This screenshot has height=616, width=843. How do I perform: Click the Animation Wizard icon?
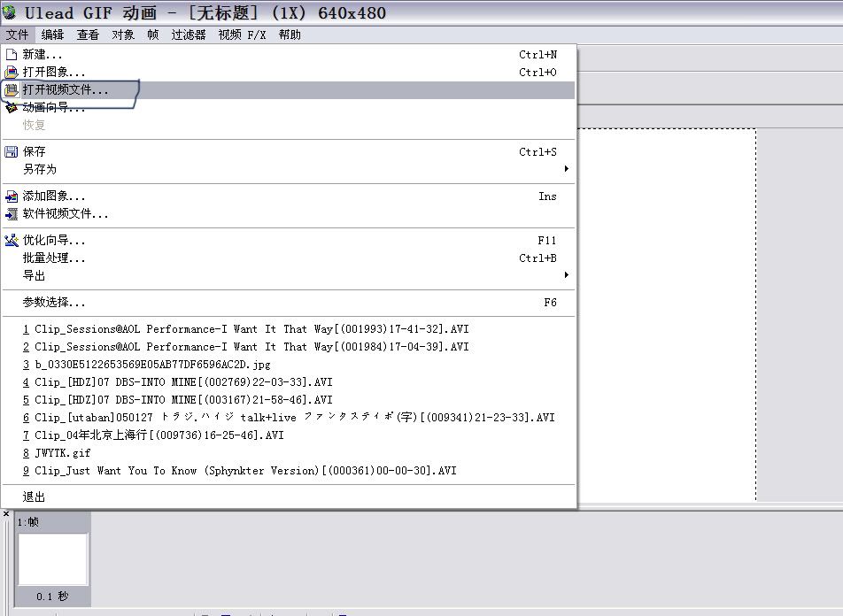[11, 107]
